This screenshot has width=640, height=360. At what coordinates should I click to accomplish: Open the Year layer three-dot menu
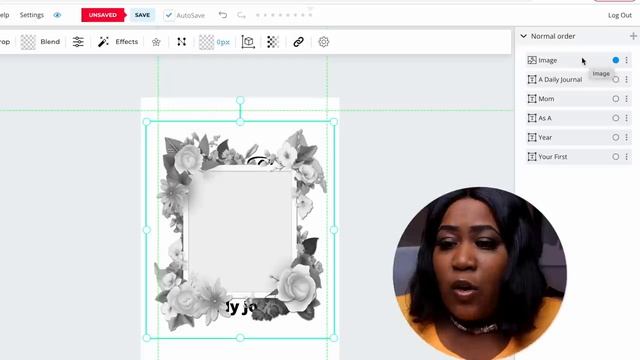pos(627,137)
